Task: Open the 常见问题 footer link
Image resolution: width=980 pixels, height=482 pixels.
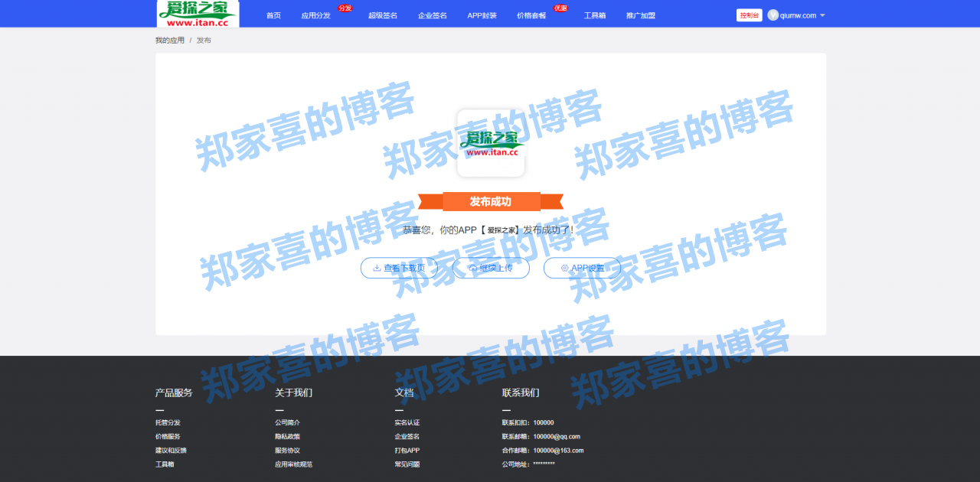Action: coord(407,464)
